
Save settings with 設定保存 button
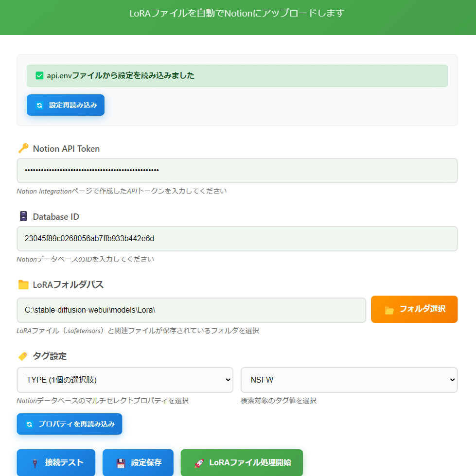click(138, 462)
